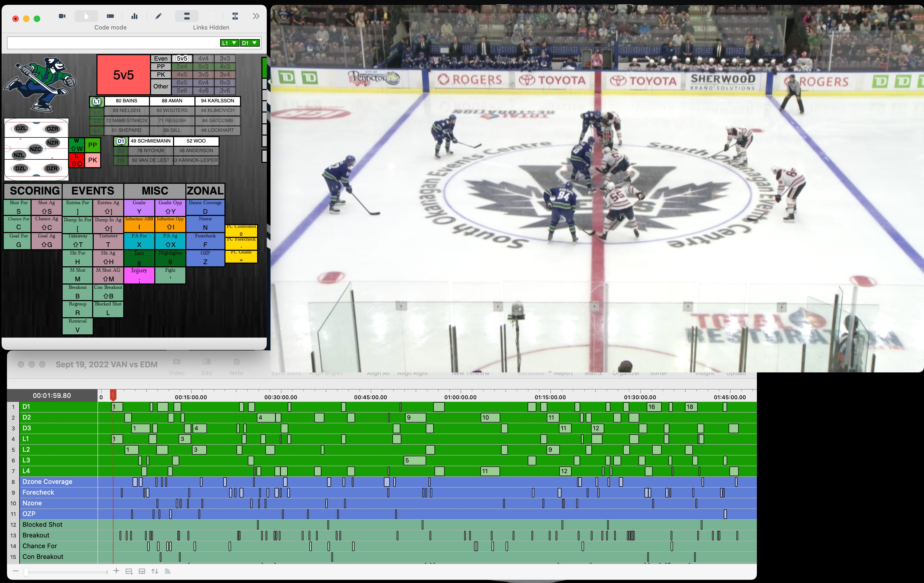Click the video camera capture icon
Image resolution: width=924 pixels, height=583 pixels.
pos(61,16)
